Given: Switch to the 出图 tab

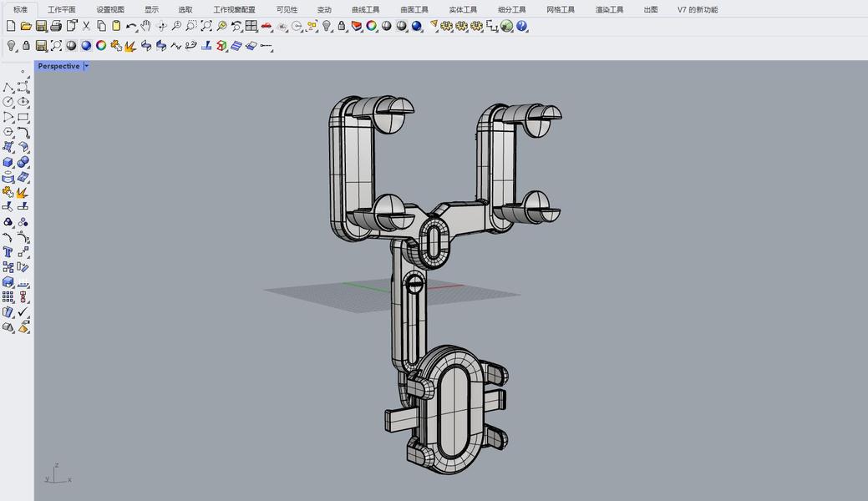Looking at the screenshot, I should point(651,9).
